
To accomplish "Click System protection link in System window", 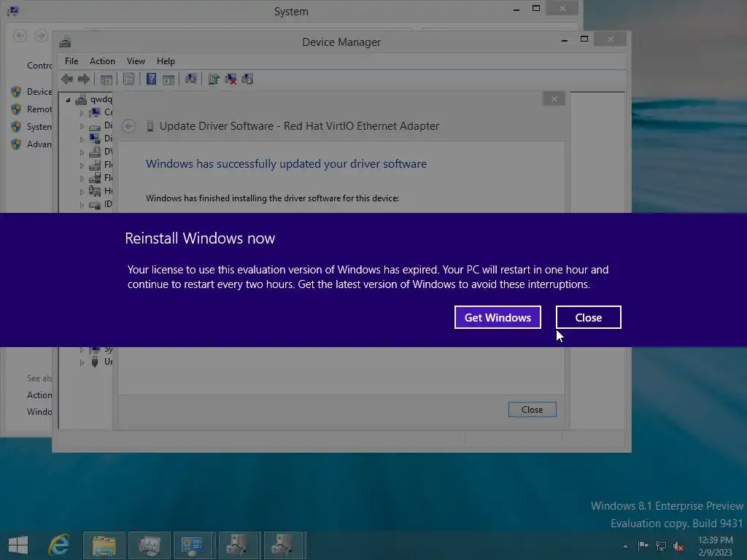I will (x=39, y=127).
